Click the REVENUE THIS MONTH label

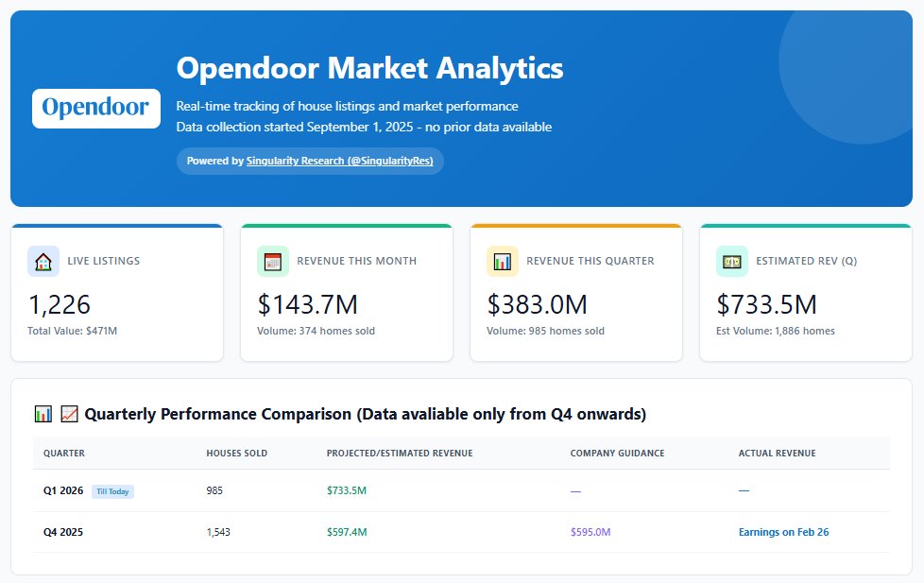(x=356, y=261)
